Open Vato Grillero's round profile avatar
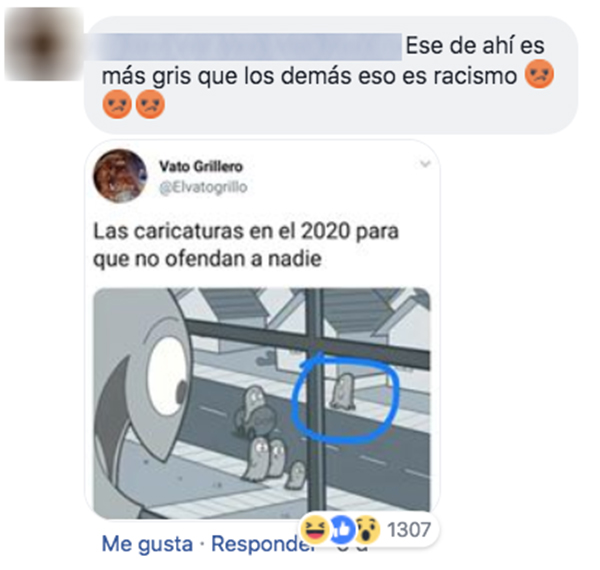Screen dimensions: 600x570 [x=120, y=176]
